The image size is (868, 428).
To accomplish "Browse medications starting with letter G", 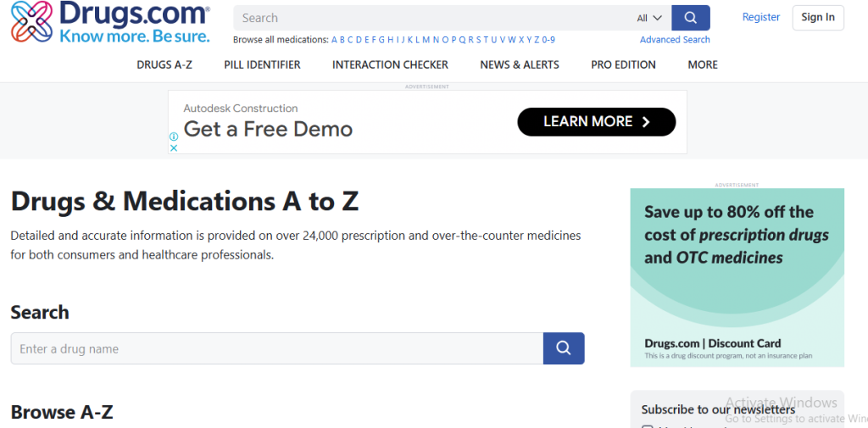I will (x=381, y=40).
